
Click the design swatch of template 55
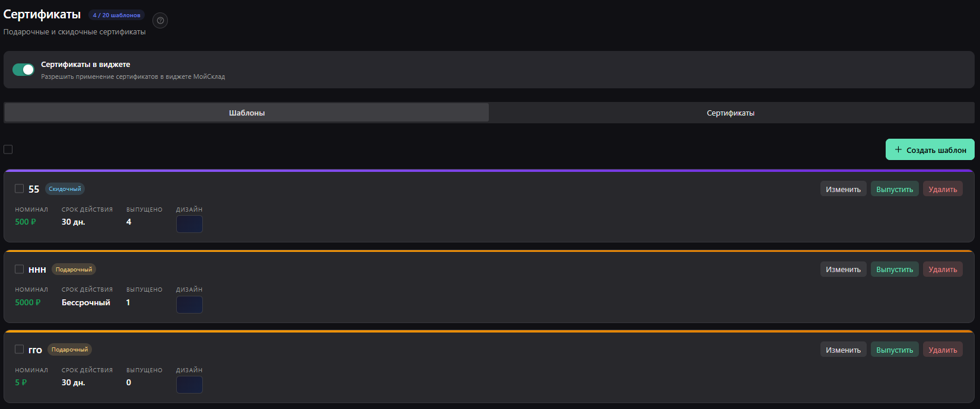pos(189,224)
